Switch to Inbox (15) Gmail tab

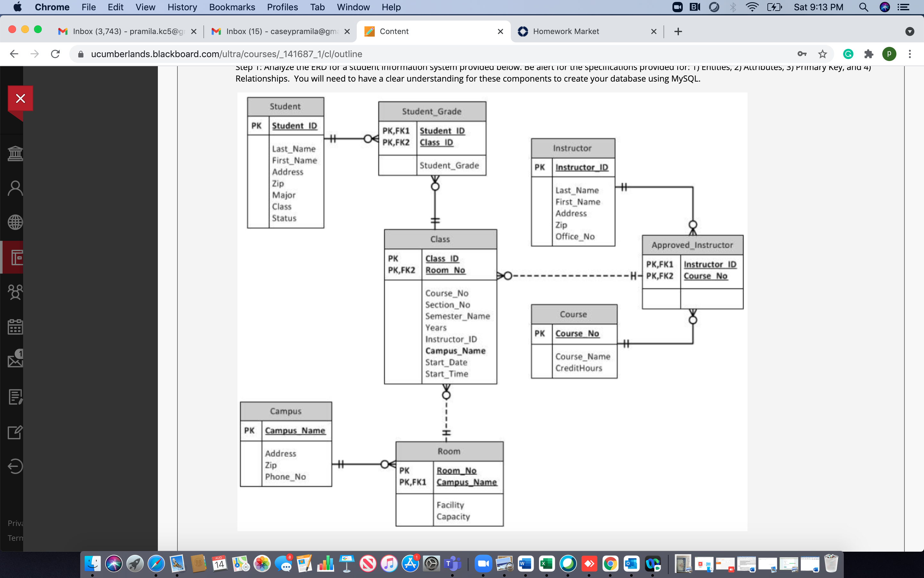pyautogui.click(x=281, y=31)
